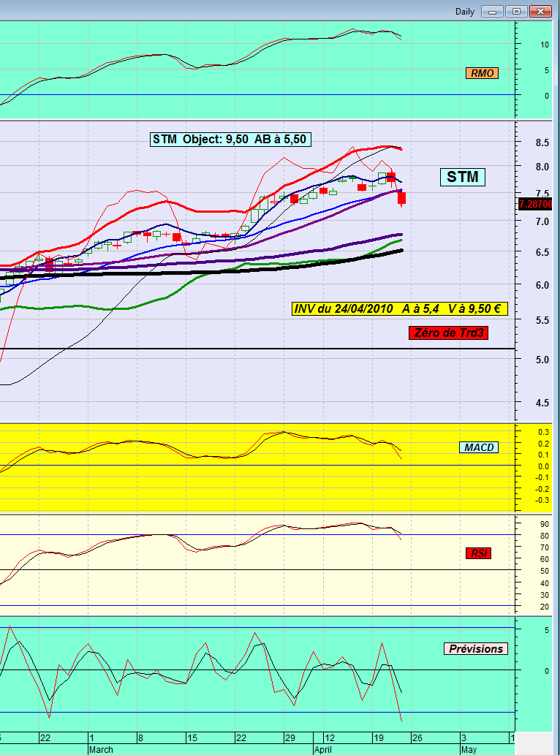Click the Daily timeframe label
560x755 pixels.
click(465, 12)
